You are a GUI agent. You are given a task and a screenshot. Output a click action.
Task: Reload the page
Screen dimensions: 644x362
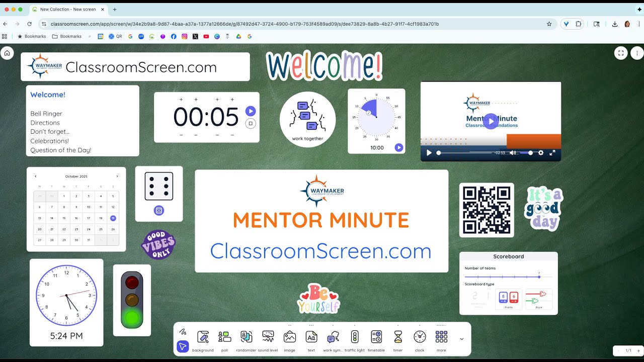(30, 24)
